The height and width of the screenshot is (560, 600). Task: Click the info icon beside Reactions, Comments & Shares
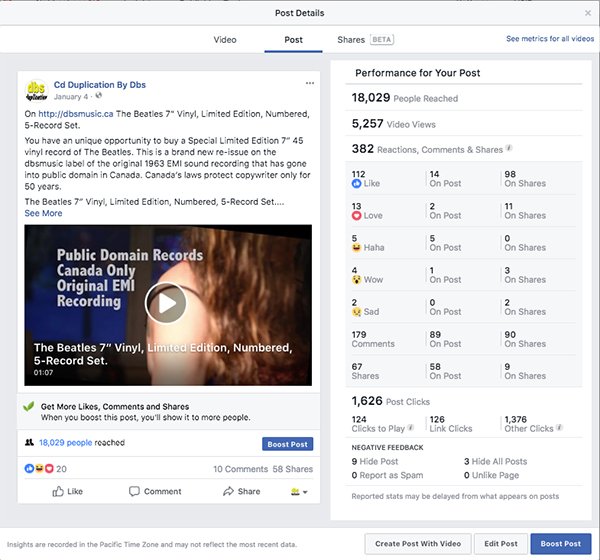[x=509, y=149]
